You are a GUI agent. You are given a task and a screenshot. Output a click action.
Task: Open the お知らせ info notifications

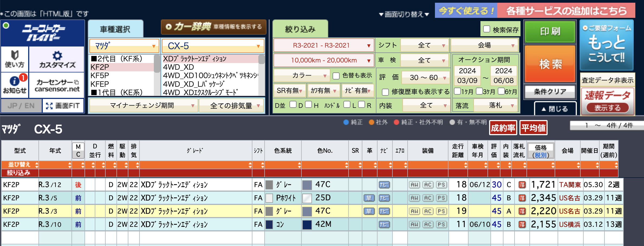pyautogui.click(x=15, y=85)
